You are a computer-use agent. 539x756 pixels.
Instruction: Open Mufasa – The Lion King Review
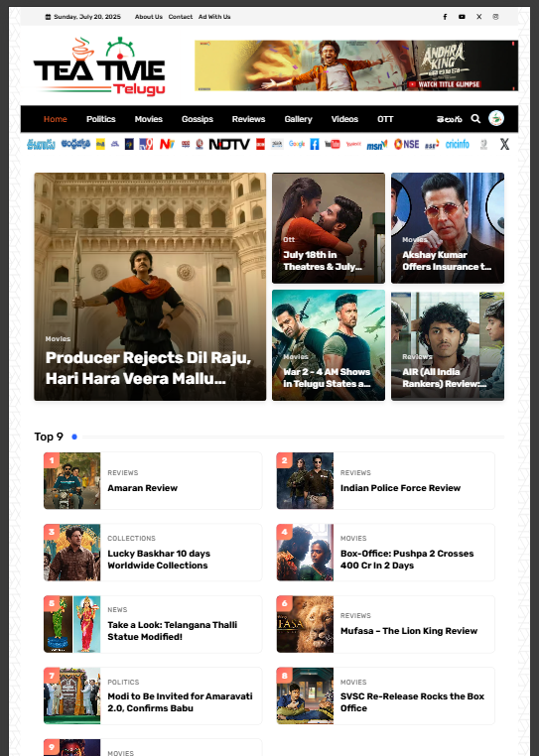tap(409, 631)
